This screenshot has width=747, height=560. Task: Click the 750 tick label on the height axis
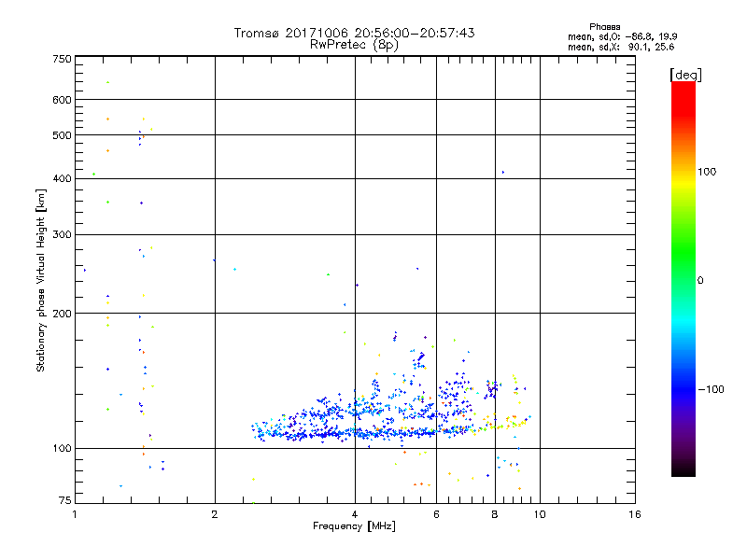62,59
